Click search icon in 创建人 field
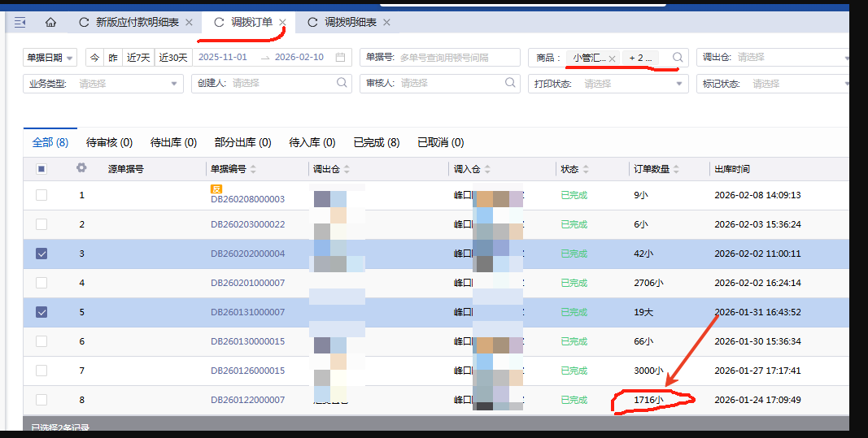The width and height of the screenshot is (868, 438). tap(342, 83)
